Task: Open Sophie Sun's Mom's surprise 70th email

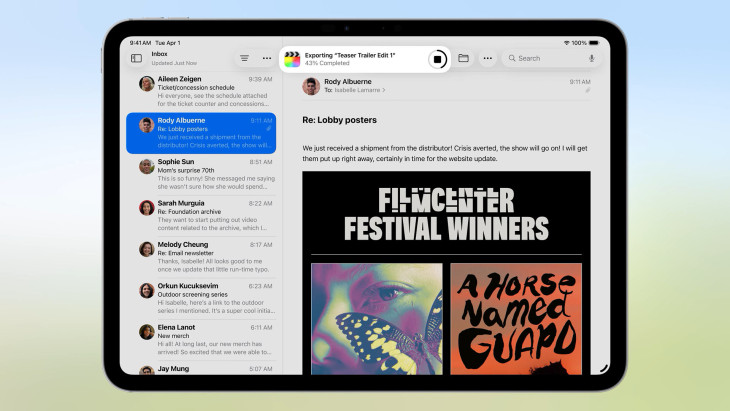Action: click(204, 174)
